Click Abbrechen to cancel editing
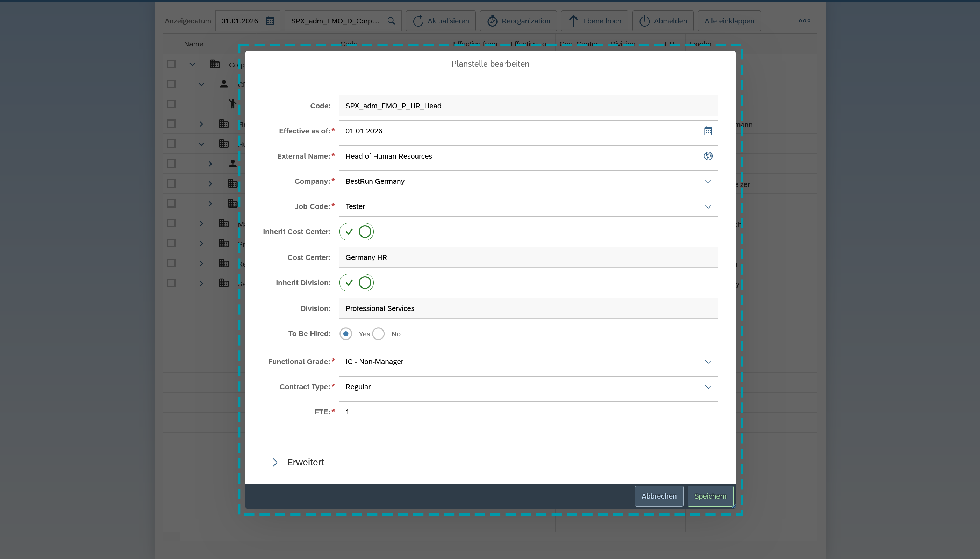 click(659, 496)
